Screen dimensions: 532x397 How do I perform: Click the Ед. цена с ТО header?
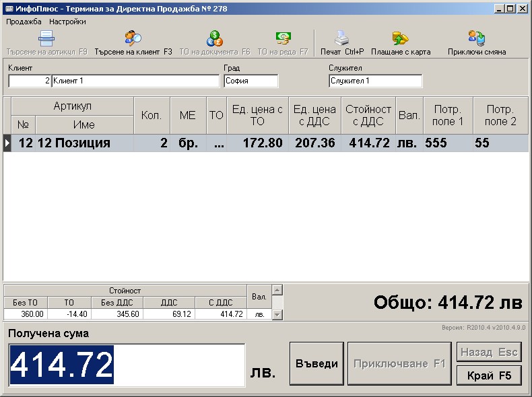[257, 116]
